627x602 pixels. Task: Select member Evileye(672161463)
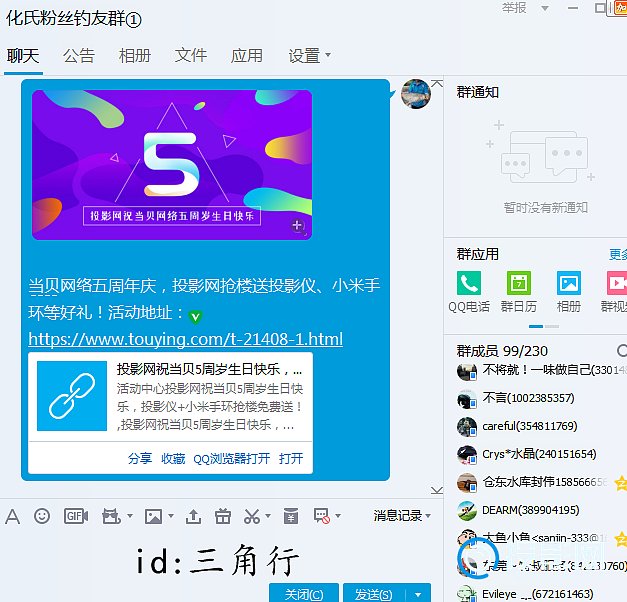[x=535, y=594]
